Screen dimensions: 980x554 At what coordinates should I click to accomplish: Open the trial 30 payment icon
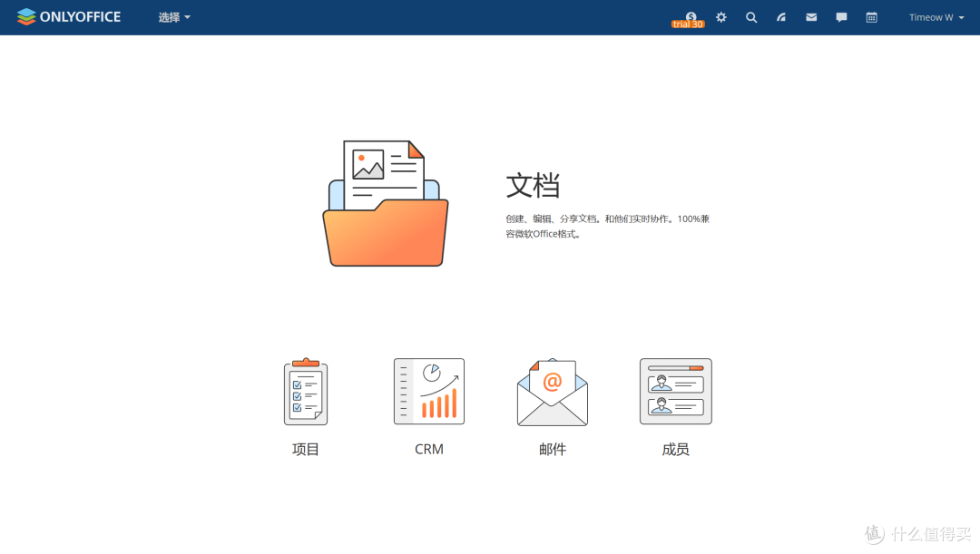[x=688, y=20]
